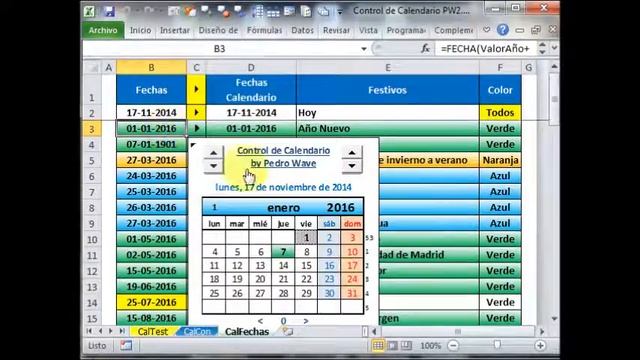Click the right lower spinner arrow in calendar

352,166
